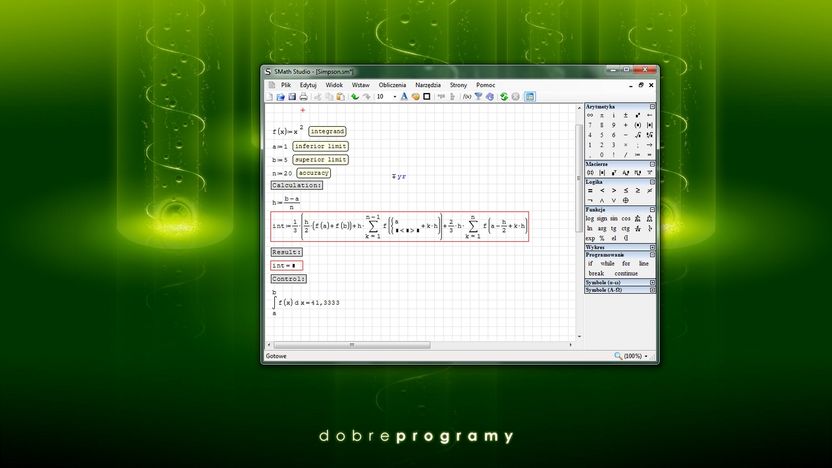Click the Cut scissors icon
Screen dimensions: 832x468
[x=318, y=97]
